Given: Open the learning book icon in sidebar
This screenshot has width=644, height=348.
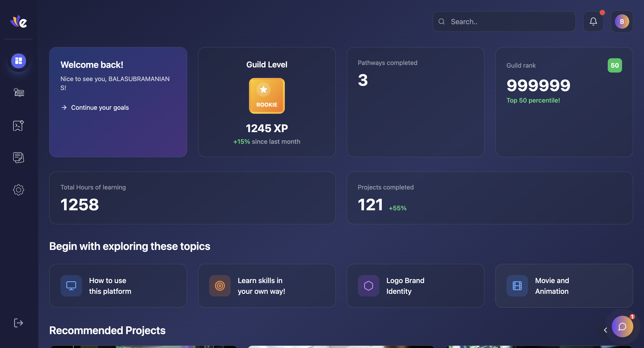Looking at the screenshot, I should pyautogui.click(x=19, y=92).
